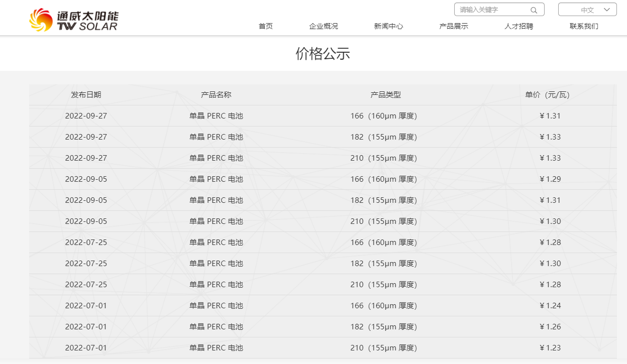This screenshot has width=627, height=364.
Task: Click 联系我们 in top navigation
Action: point(584,26)
